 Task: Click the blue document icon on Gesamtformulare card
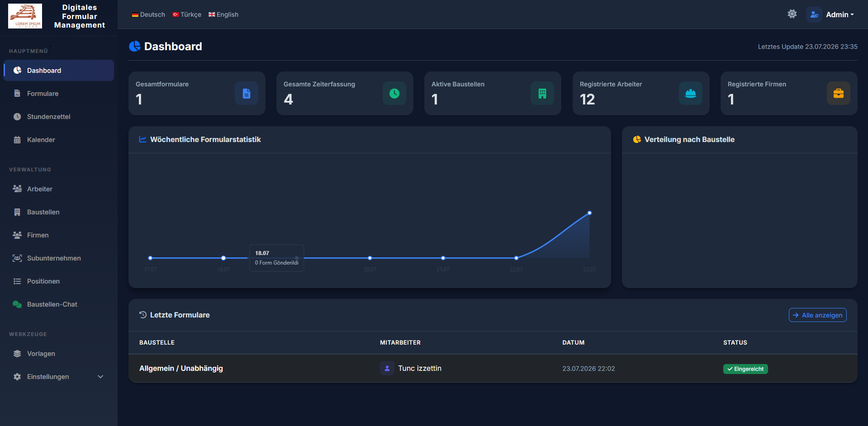pyautogui.click(x=247, y=93)
